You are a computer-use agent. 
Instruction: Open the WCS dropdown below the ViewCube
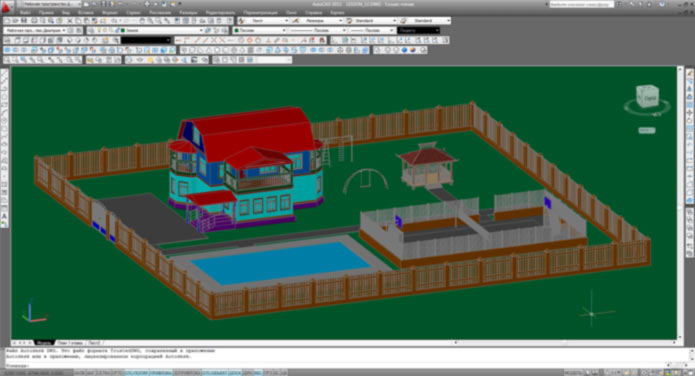pos(647,130)
